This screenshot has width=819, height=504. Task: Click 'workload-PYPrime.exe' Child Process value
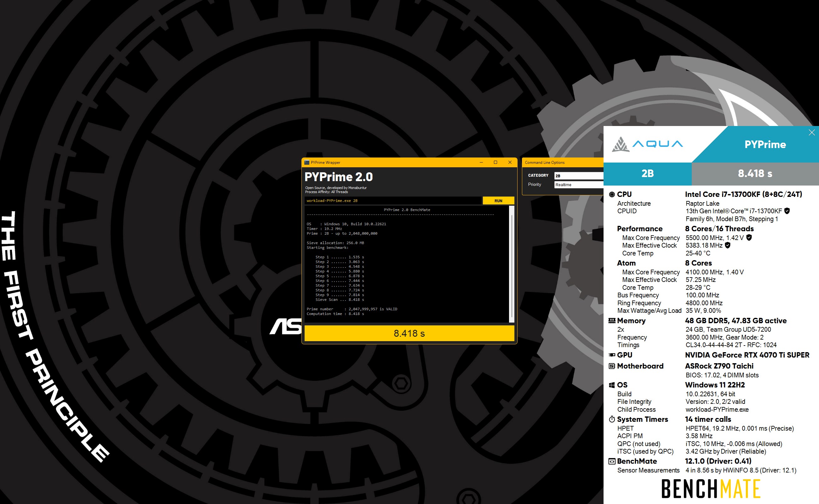coord(717,409)
